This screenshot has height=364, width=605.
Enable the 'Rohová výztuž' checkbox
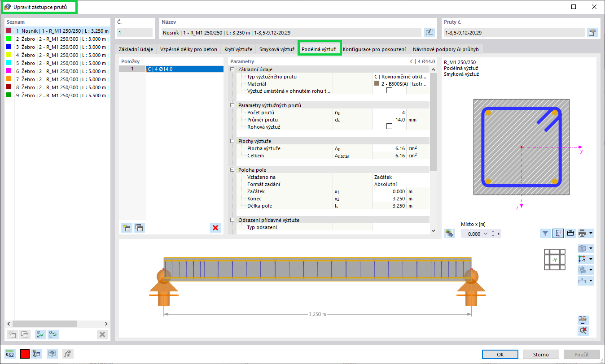(389, 126)
